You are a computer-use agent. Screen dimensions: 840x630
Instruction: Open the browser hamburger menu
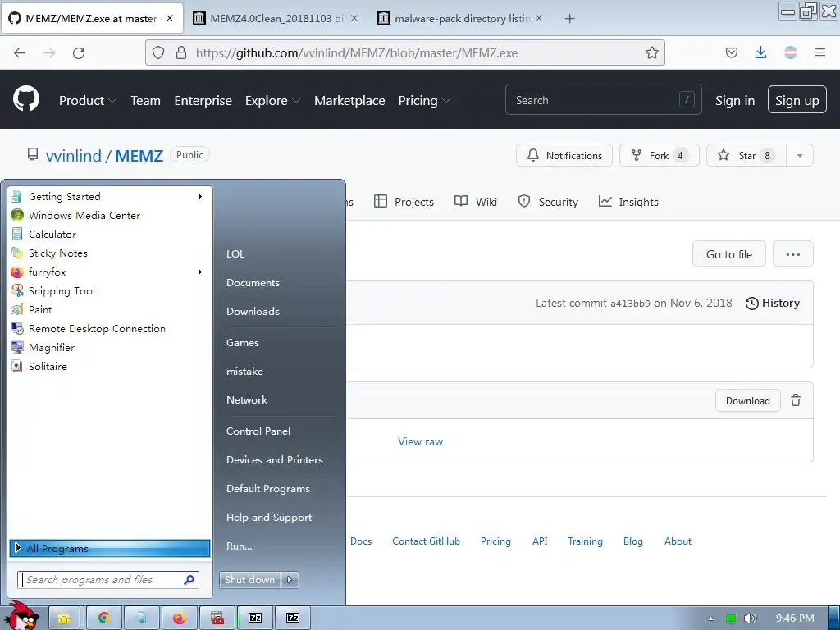click(819, 52)
